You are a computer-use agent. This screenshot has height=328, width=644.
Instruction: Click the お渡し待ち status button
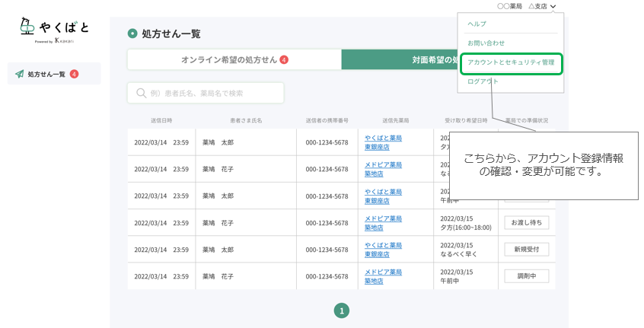tap(527, 222)
